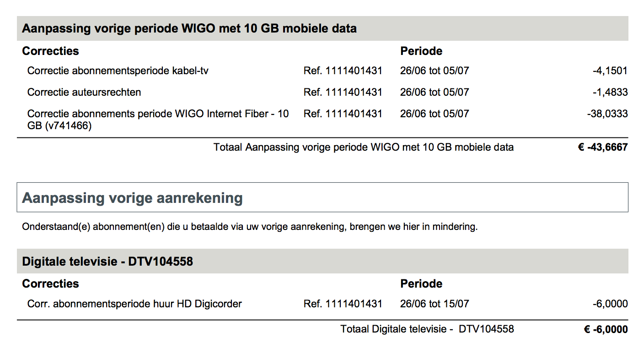Screen dimensions: 644x349
Task: Click the Ref. number in the kabel-tv row
Action: click(343, 71)
